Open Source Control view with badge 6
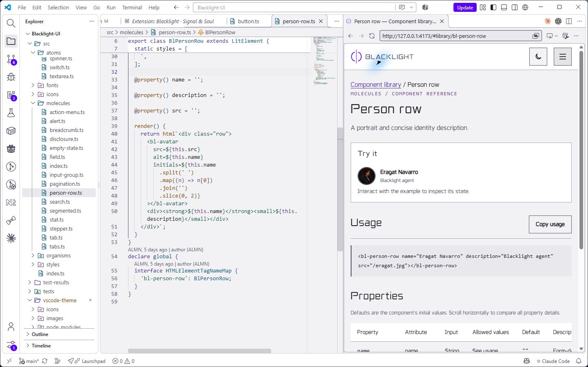Viewport: 588px width, 367px height. [x=11, y=59]
